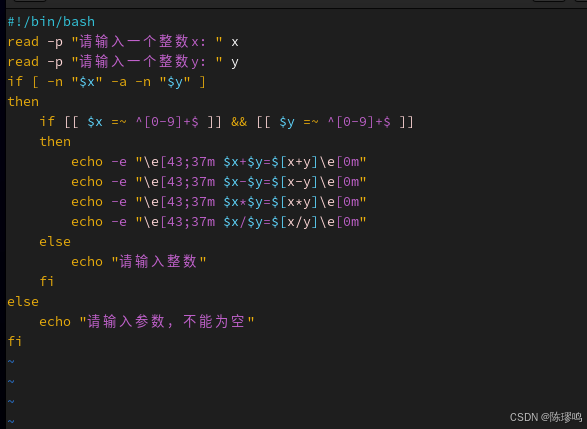The width and height of the screenshot is (587, 429).
Task: Click the && operator between the regex tests
Action: 239,122
